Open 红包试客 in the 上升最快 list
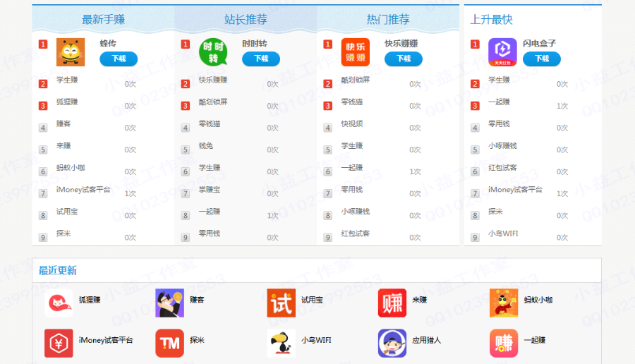Image resolution: width=635 pixels, height=364 pixels. click(x=502, y=168)
